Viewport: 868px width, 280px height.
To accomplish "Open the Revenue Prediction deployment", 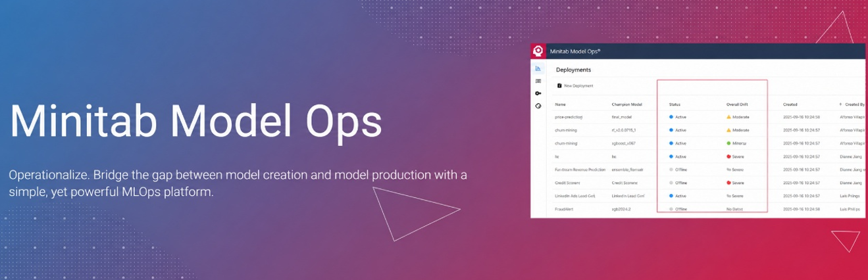I will (x=580, y=170).
